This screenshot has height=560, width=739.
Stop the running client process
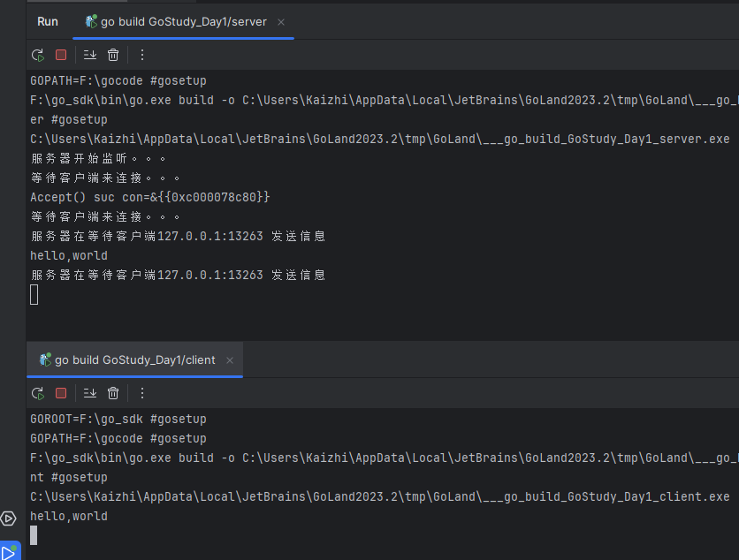[x=61, y=393]
